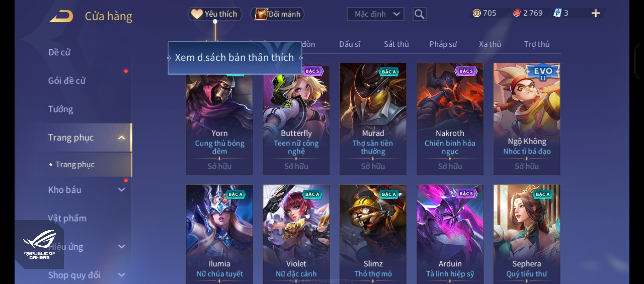Toggle the Yêu thích heart filter
The height and width of the screenshot is (284, 644).
215,14
